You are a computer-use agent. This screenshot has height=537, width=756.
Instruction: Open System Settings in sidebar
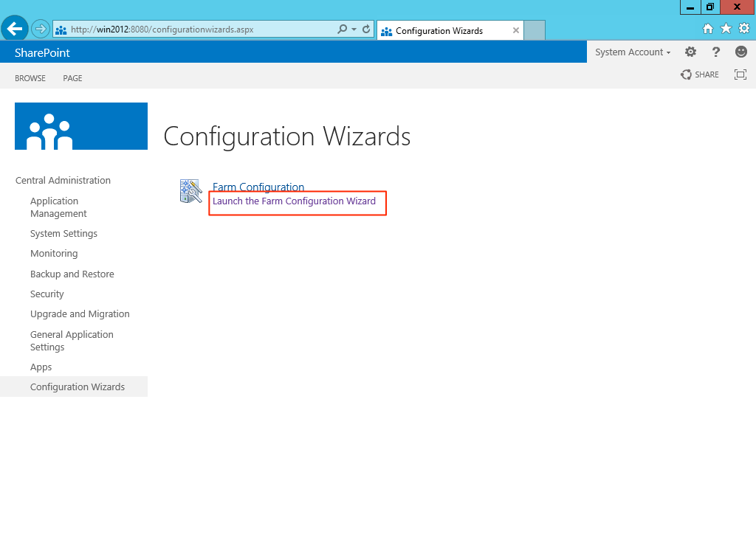click(x=63, y=234)
